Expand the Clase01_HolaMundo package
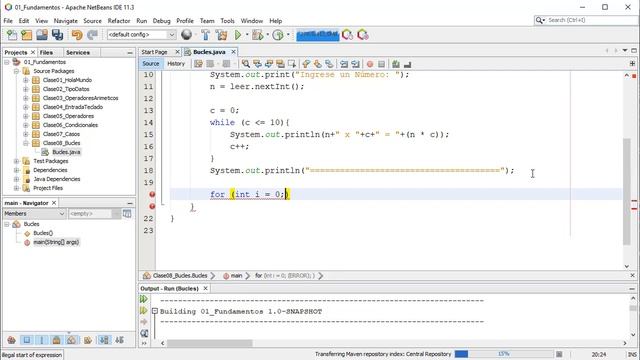 coord(26,80)
